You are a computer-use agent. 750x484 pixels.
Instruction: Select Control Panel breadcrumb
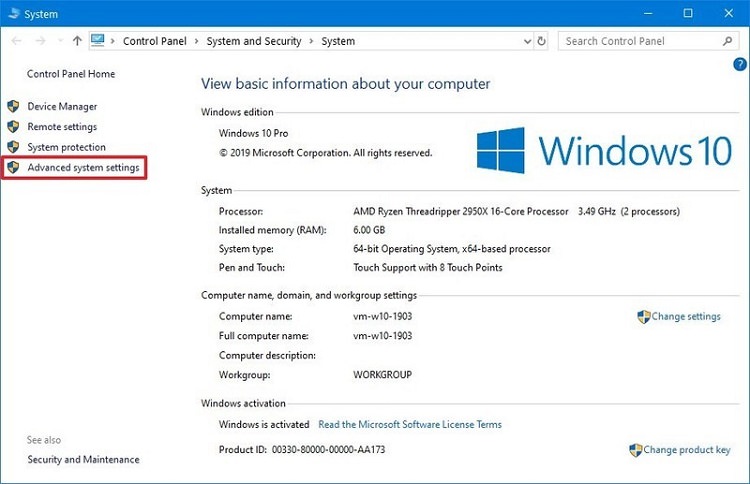pyautogui.click(x=155, y=42)
